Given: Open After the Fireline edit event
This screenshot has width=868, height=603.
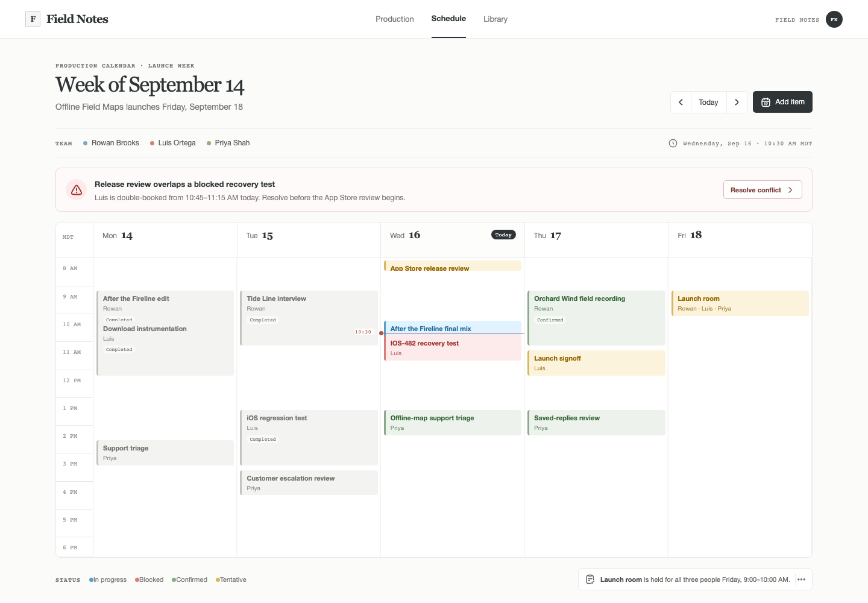Looking at the screenshot, I should [165, 305].
